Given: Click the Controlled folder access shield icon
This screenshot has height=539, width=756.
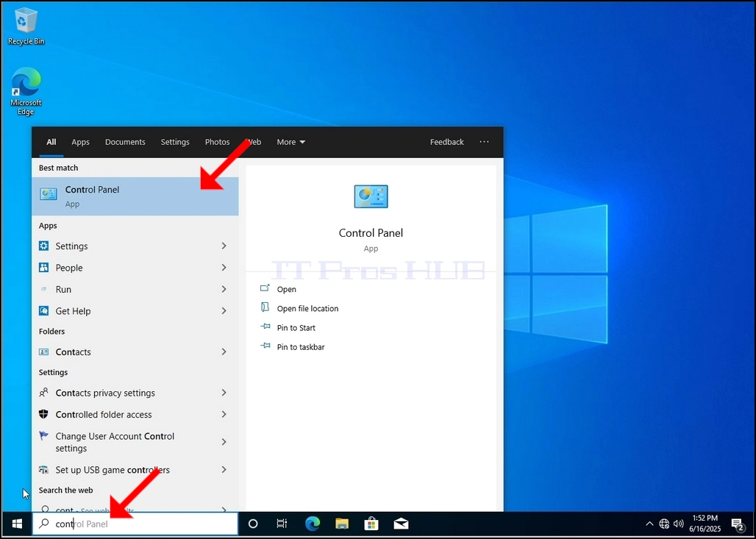Looking at the screenshot, I should click(44, 415).
